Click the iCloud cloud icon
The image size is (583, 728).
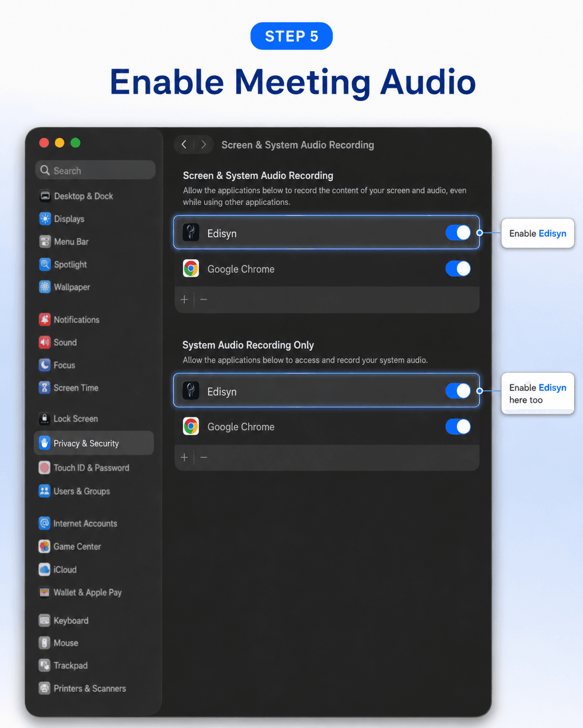tap(45, 570)
